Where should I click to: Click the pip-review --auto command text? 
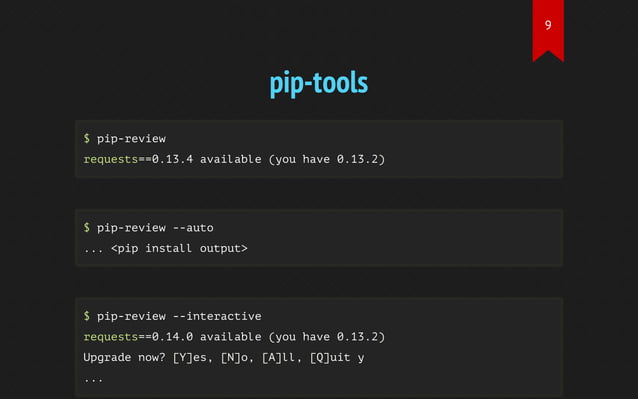pos(155,228)
